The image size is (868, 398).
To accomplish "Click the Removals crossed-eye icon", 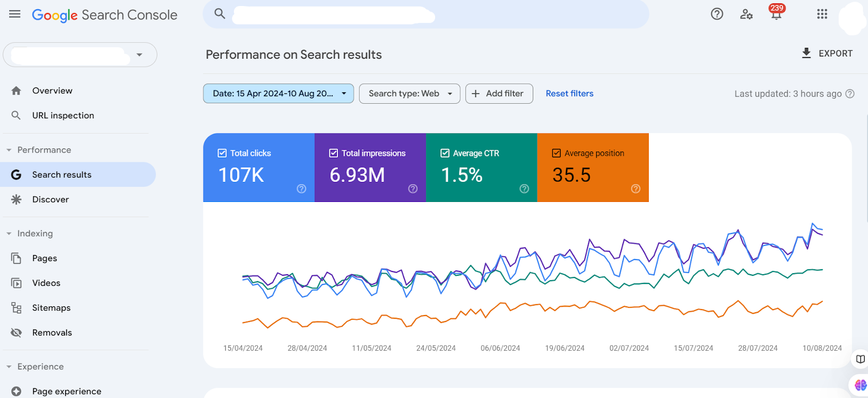I will click(x=16, y=332).
